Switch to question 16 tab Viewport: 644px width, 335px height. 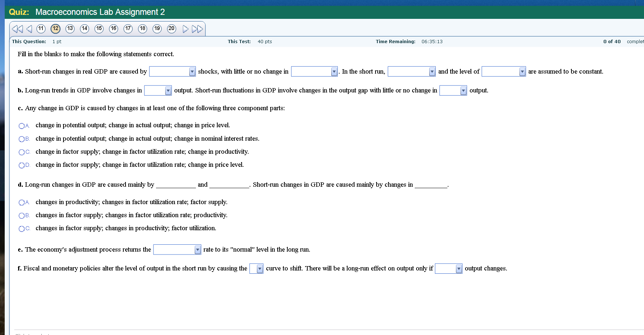point(114,29)
